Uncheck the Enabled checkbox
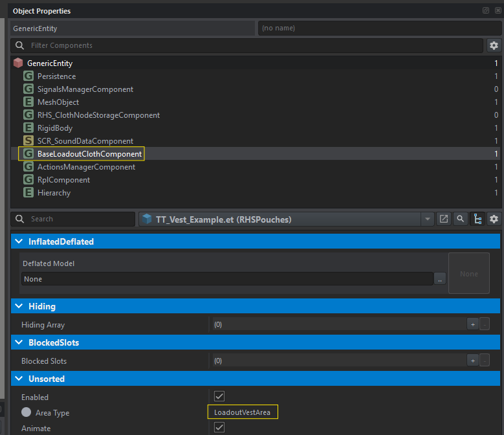Viewport: 504px width, 435px height. (x=219, y=396)
